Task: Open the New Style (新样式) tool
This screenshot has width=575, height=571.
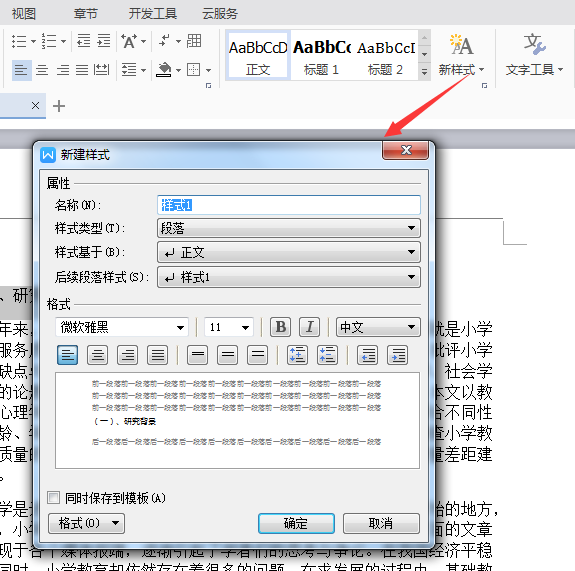Action: pyautogui.click(x=461, y=55)
